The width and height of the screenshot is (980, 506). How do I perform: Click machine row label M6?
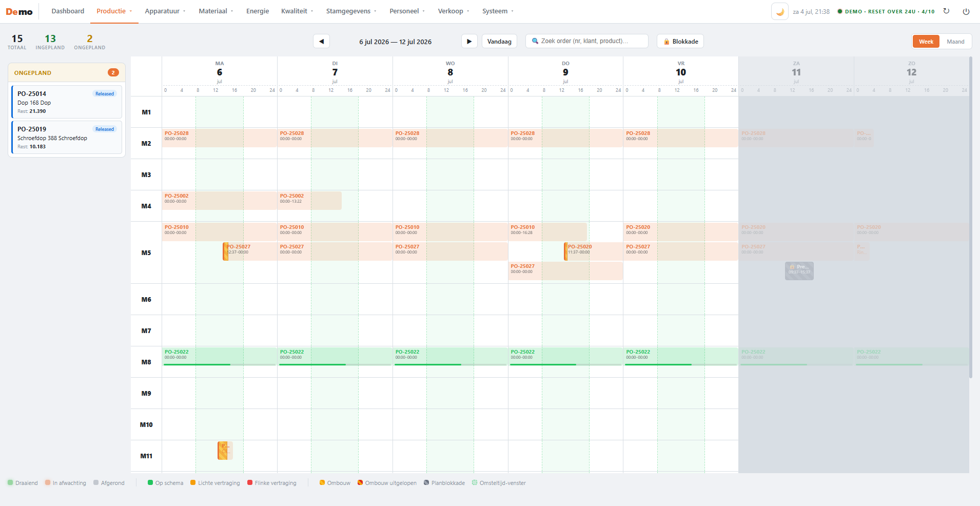point(146,300)
